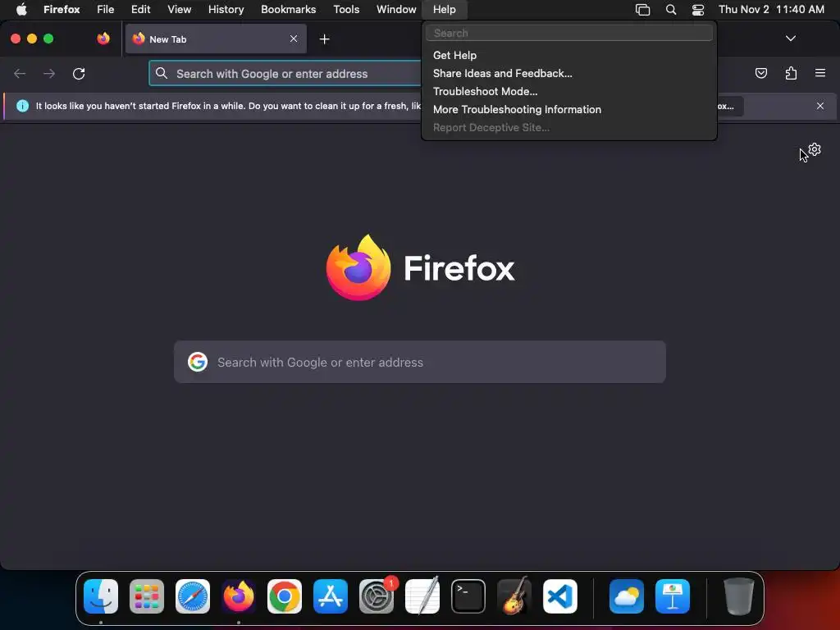
Task: Open Trash from the Dock
Action: pyautogui.click(x=739, y=596)
